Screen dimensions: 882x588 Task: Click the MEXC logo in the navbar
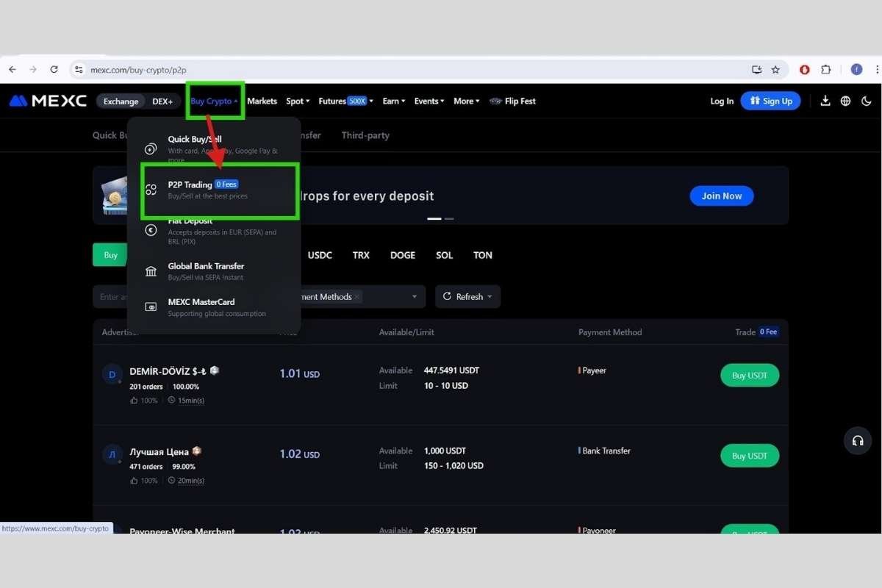coord(47,101)
